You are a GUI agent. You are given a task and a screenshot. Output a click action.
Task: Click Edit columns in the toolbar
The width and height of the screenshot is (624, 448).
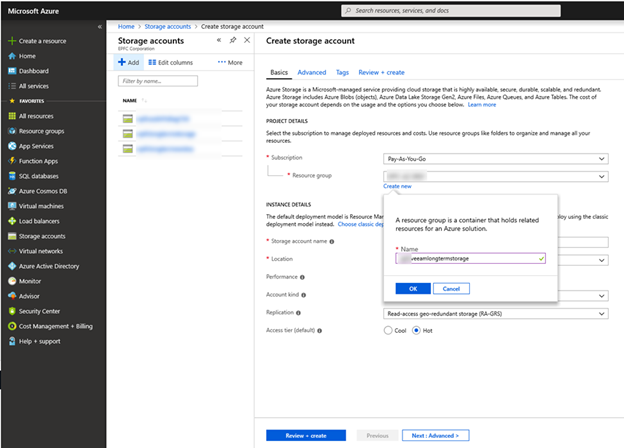[x=171, y=62]
